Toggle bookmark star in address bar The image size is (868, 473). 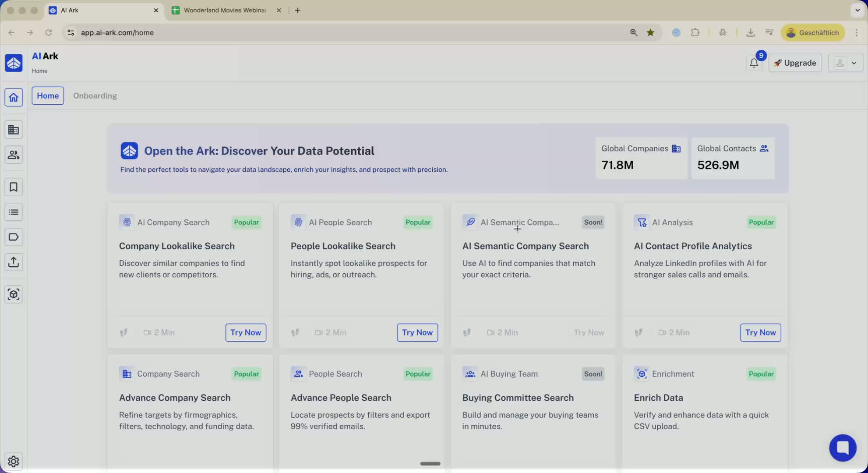click(x=650, y=32)
